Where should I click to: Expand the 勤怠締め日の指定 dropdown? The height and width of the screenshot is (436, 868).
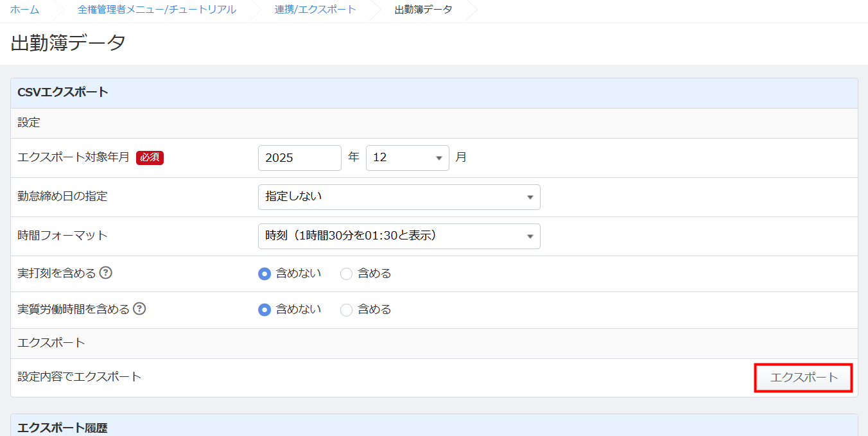point(399,196)
